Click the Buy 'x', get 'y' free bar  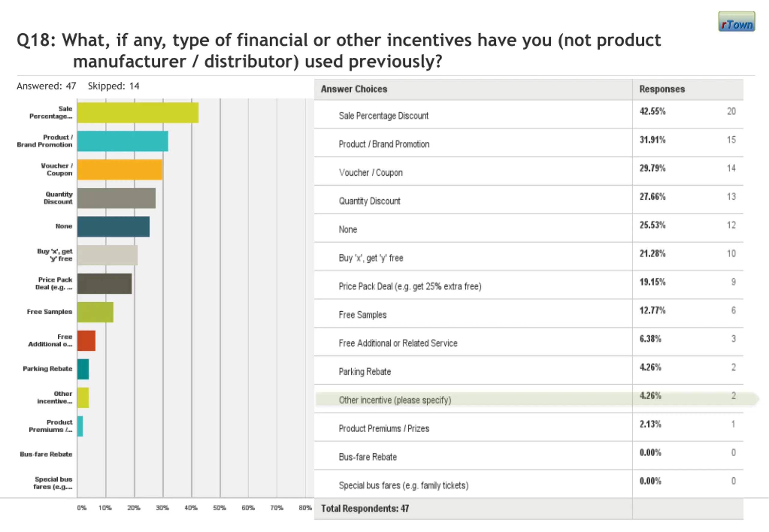click(x=107, y=255)
